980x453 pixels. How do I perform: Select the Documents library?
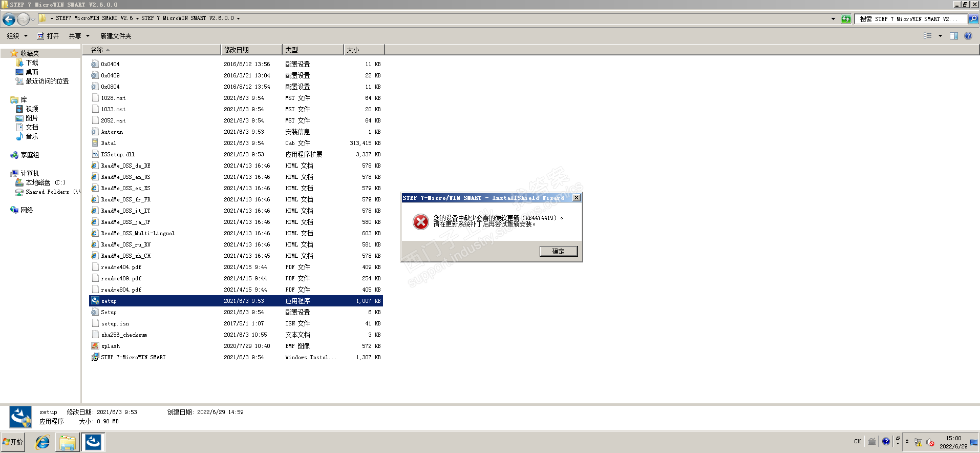(27, 127)
